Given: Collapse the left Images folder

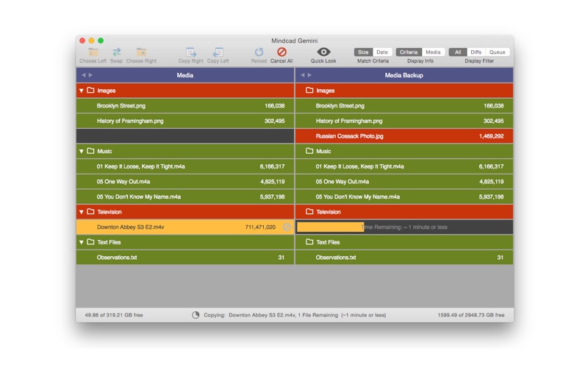Looking at the screenshot, I should pos(82,91).
